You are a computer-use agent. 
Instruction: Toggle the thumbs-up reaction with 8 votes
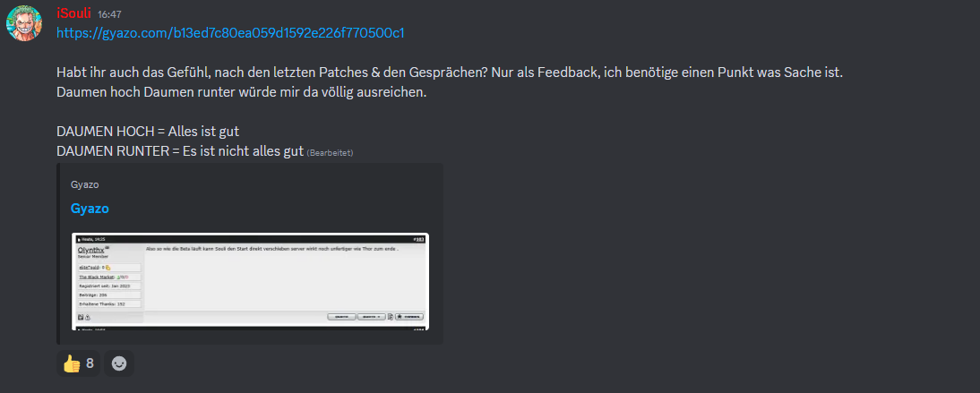[x=78, y=363]
